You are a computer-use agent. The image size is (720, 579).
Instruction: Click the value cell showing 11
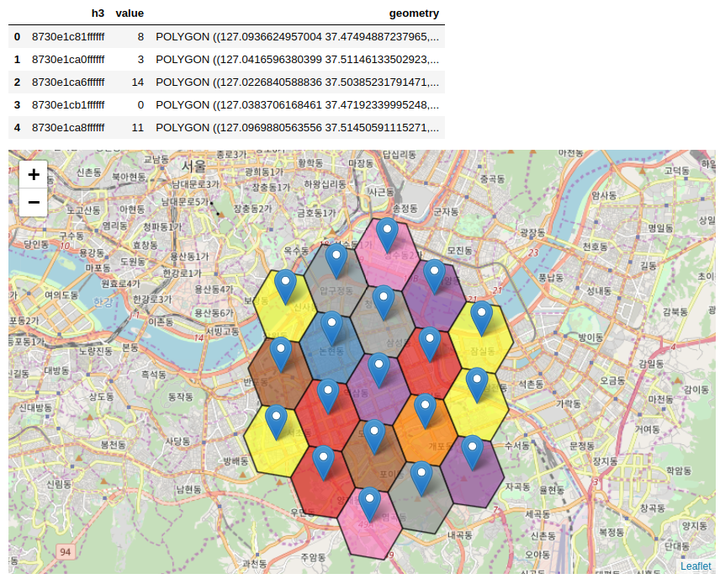point(138,128)
